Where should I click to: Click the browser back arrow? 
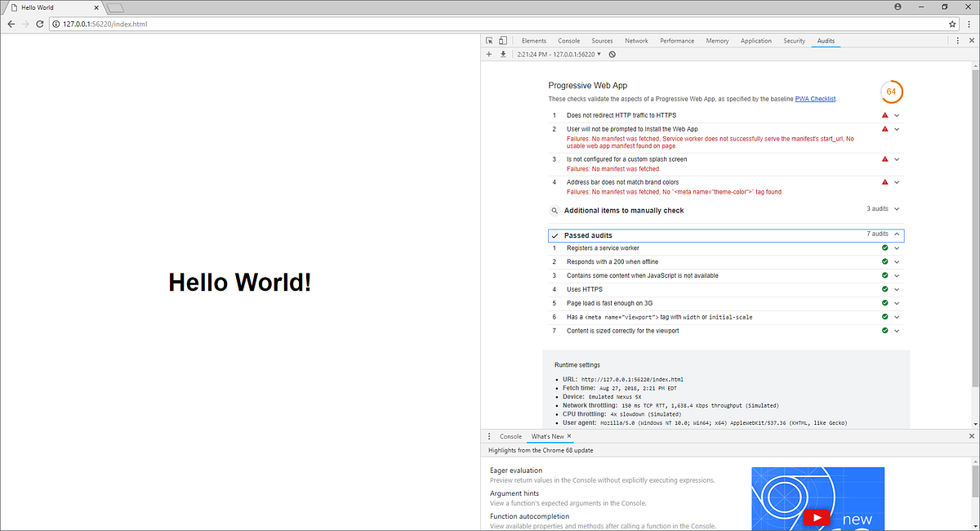pyautogui.click(x=10, y=24)
